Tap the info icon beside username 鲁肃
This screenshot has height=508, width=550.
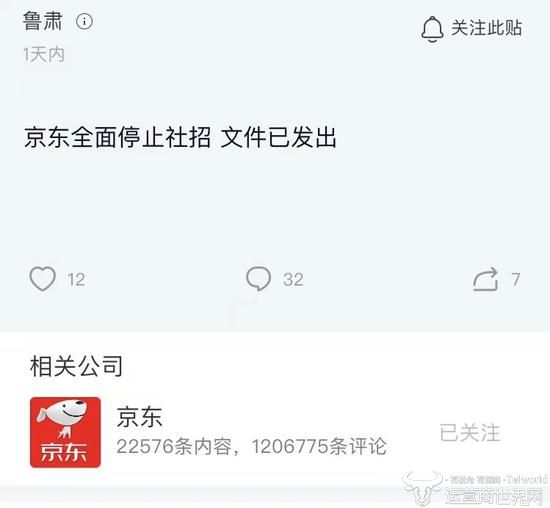coord(84,21)
